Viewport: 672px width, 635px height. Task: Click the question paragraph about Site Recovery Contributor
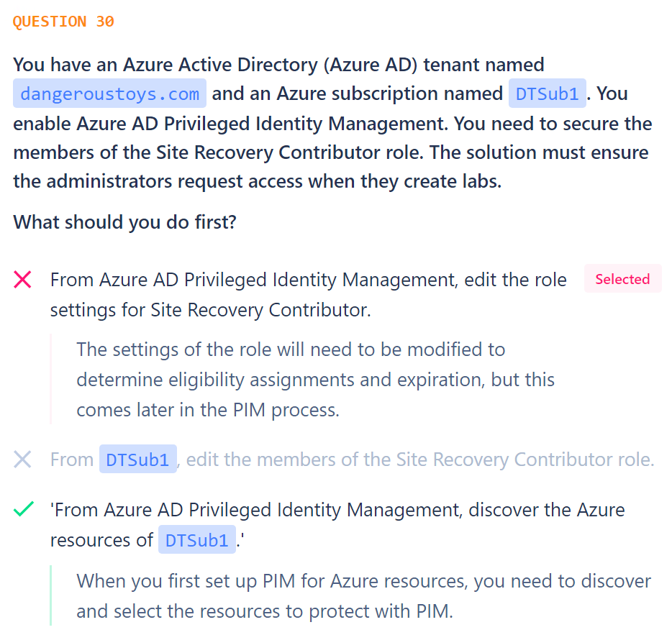(332, 122)
